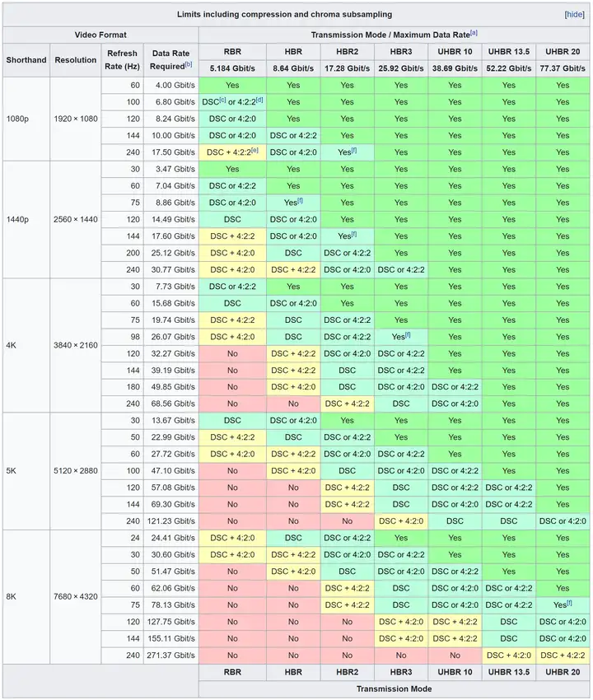Viewport: 593px width, 700px height.
Task: Select the Resolution column header
Action: tap(76, 60)
